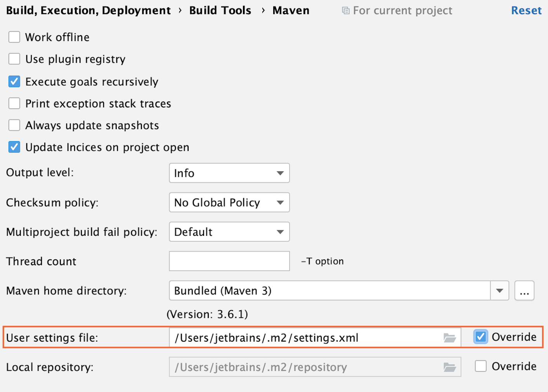The height and width of the screenshot is (392, 548).
Task: Click the For current project scope icon
Action: [x=345, y=10]
